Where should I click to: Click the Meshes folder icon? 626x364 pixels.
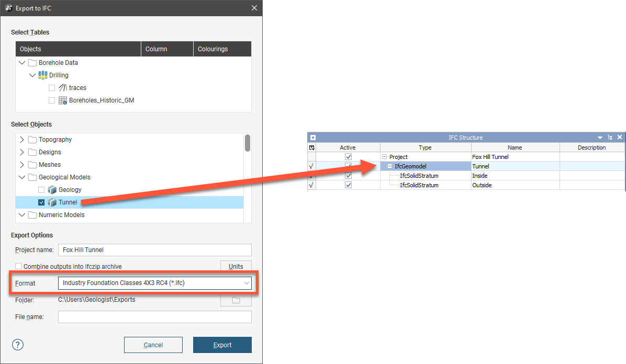32,165
